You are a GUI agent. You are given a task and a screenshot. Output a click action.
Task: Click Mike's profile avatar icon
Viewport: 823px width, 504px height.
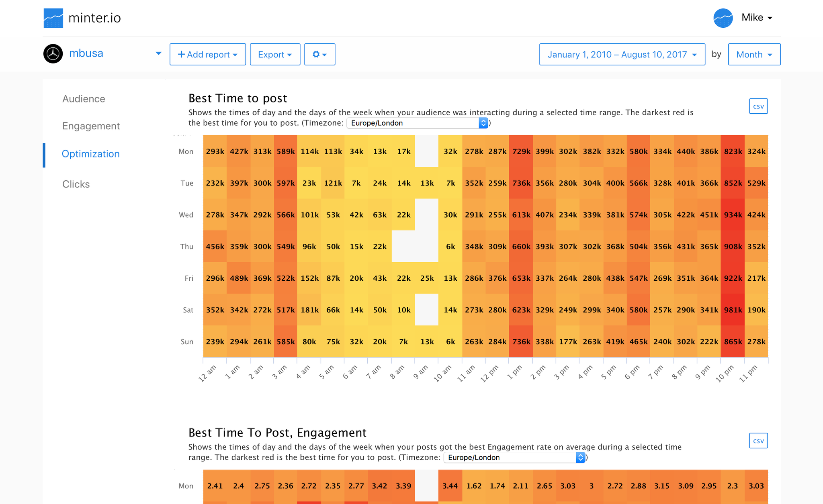point(723,18)
